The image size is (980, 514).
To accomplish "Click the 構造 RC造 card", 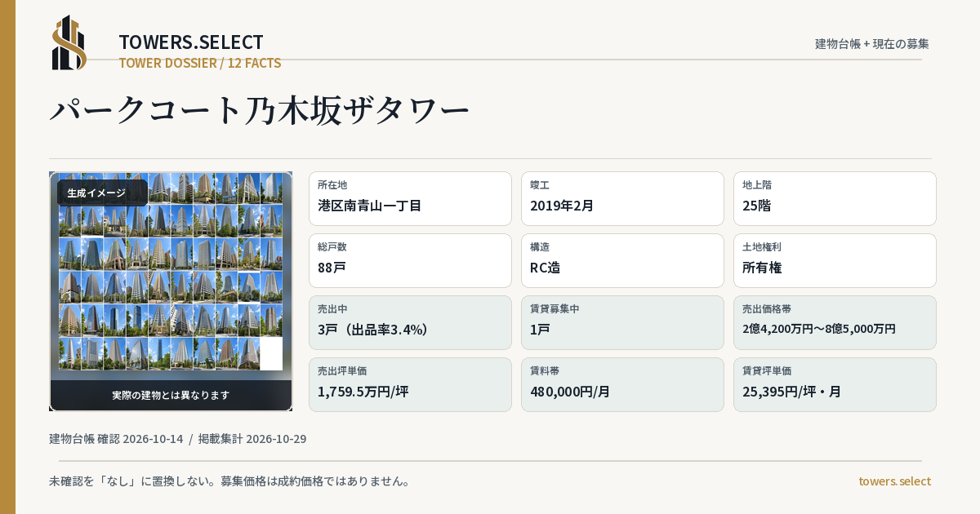I will point(622,260).
